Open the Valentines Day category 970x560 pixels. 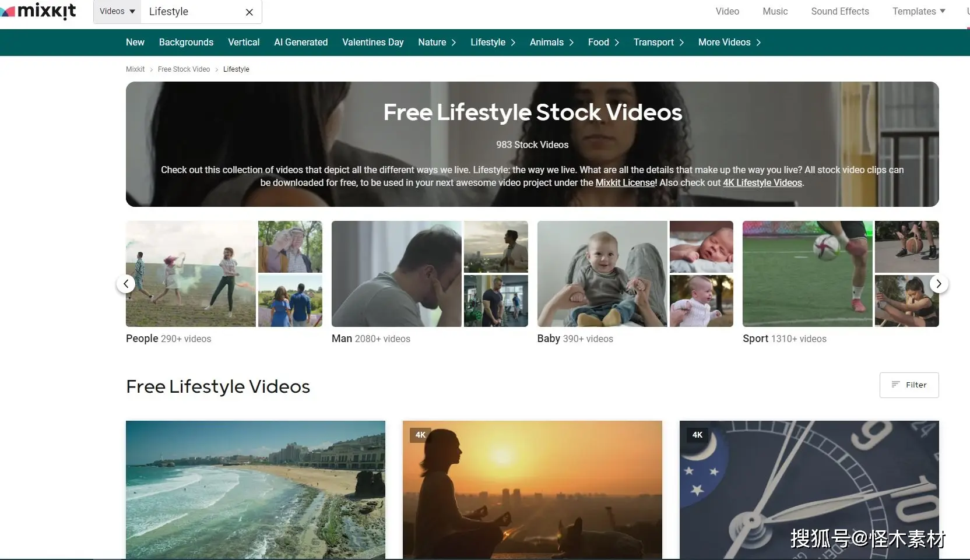(x=372, y=42)
